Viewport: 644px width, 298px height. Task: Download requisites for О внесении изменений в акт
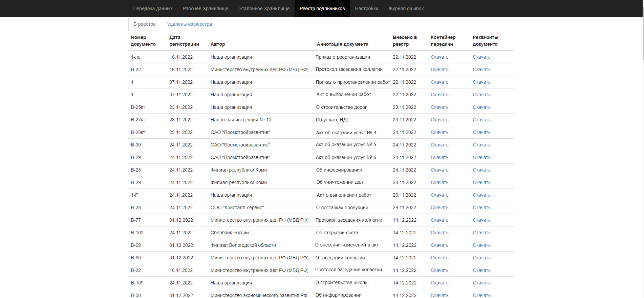[481, 245]
